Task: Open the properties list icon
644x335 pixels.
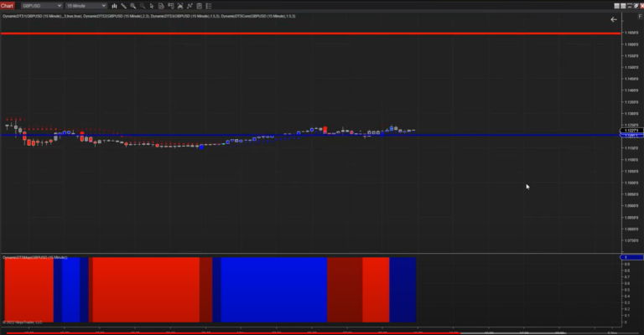Action: coord(209,6)
